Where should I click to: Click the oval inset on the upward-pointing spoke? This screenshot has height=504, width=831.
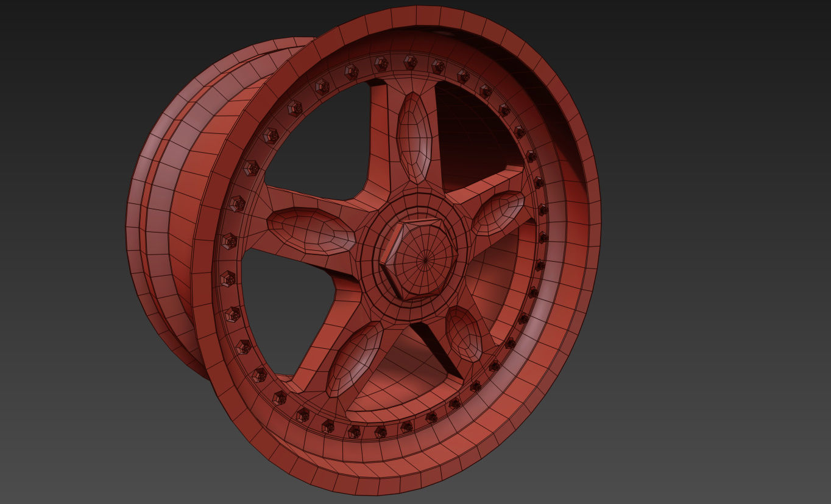[414, 138]
